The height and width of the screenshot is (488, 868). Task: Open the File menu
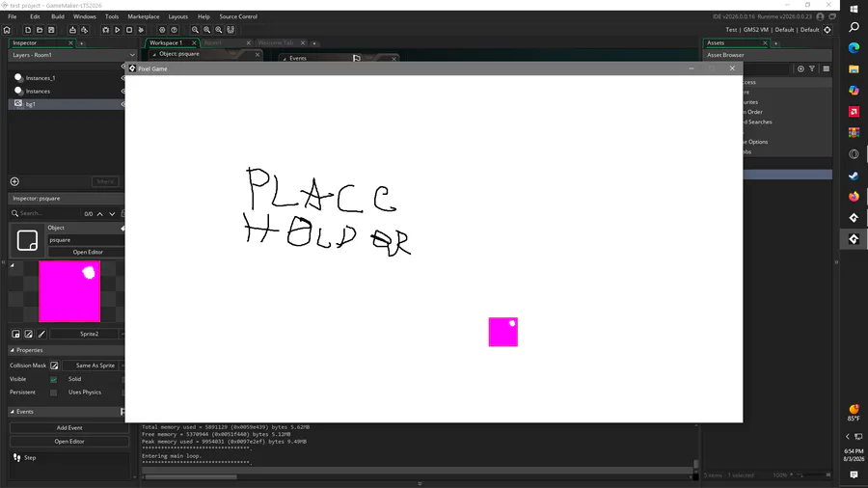point(13,16)
